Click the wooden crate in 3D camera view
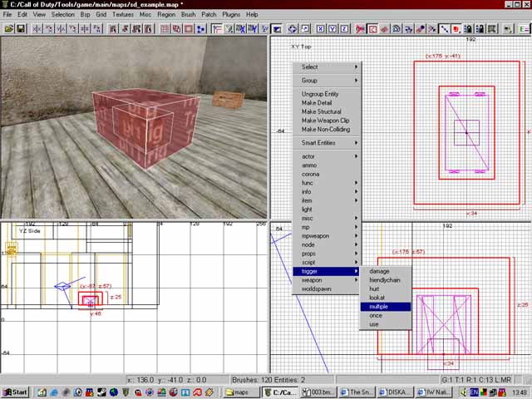Image resolution: width=532 pixels, height=399 pixels. 227,99
